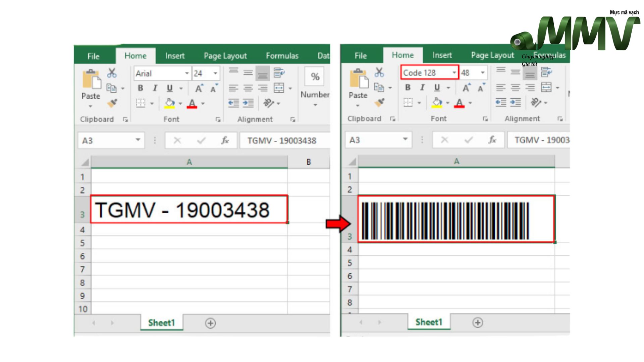Switch to Insert tab in right window

tap(442, 55)
